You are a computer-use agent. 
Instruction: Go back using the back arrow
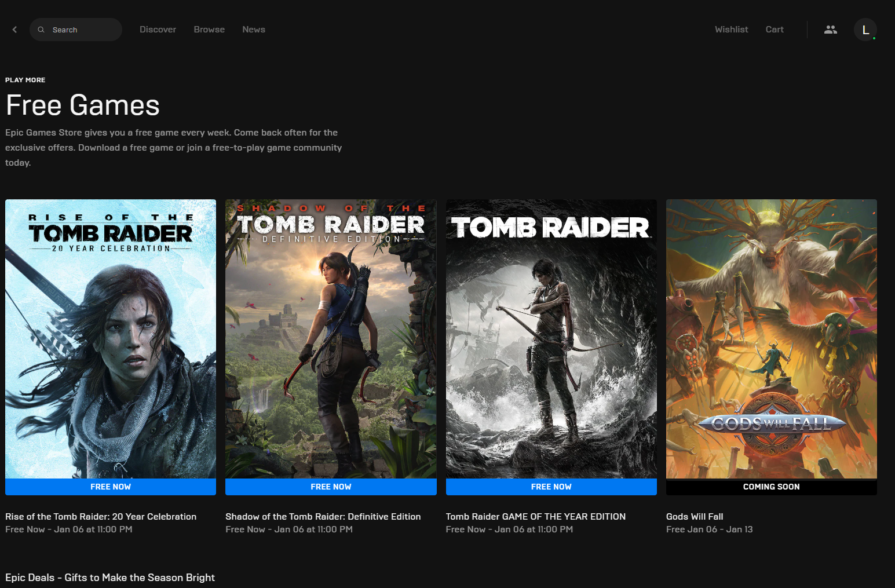click(x=14, y=30)
